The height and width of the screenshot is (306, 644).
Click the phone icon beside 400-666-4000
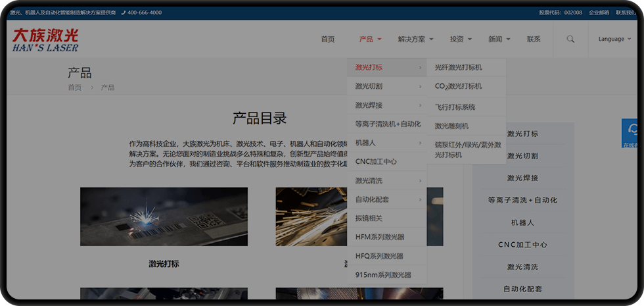coord(123,13)
